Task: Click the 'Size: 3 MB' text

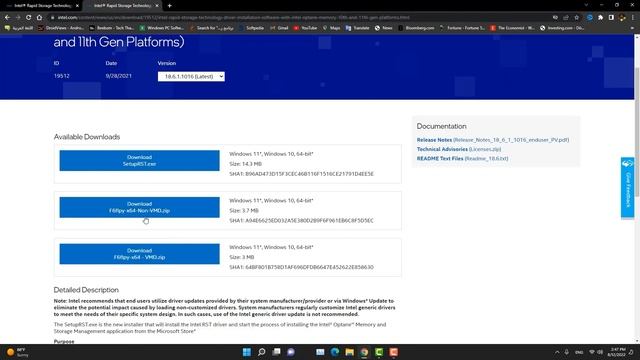Action: pos(242,257)
